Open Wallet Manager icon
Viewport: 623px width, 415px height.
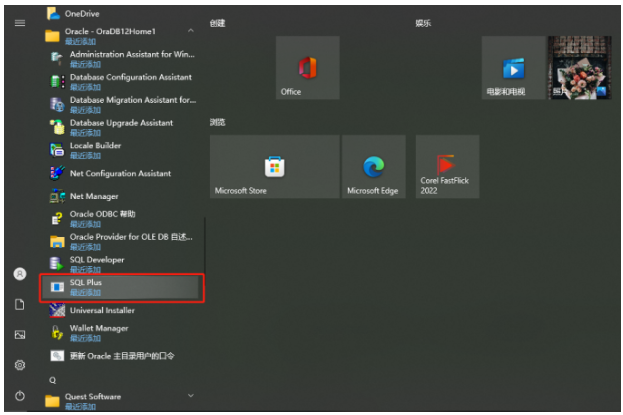(57, 333)
